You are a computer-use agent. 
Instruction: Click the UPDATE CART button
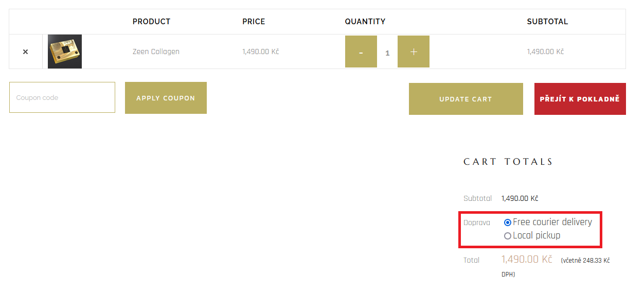(466, 99)
